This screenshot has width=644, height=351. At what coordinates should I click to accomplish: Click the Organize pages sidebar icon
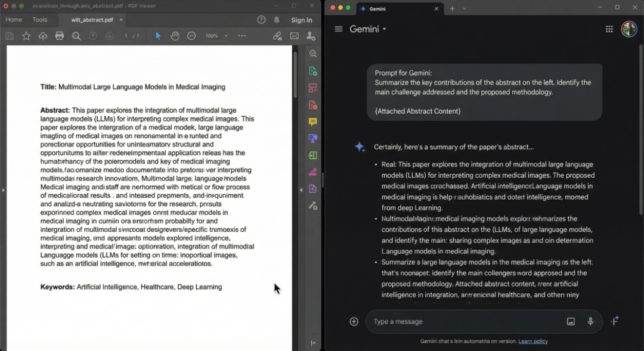313,88
